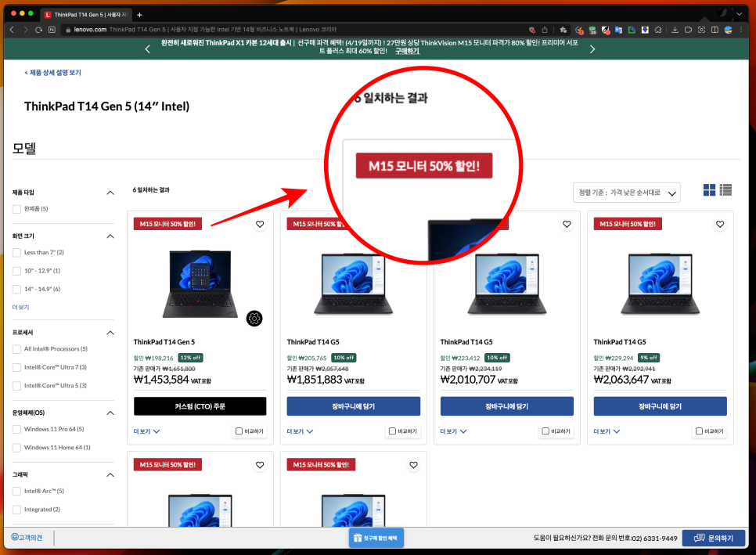This screenshot has height=555, width=756.
Task: Show next promo banner message
Action: [592, 49]
